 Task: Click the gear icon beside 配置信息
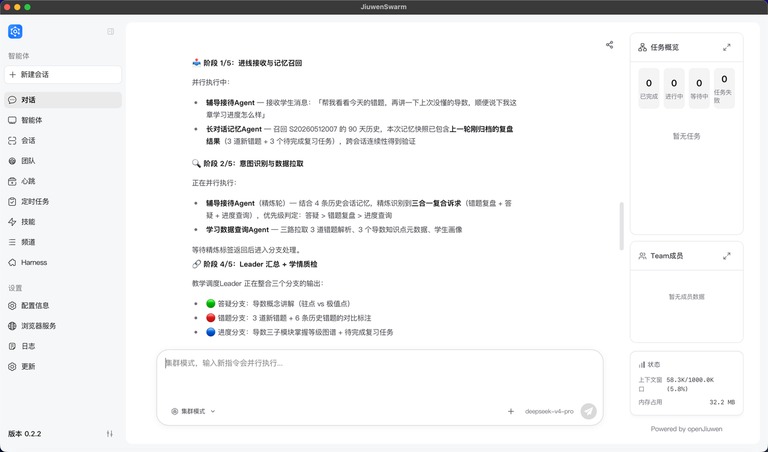tap(12, 306)
